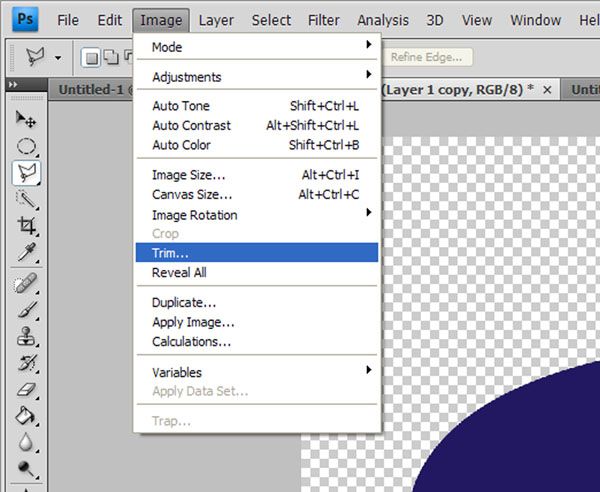Open the 3D menu

point(435,20)
